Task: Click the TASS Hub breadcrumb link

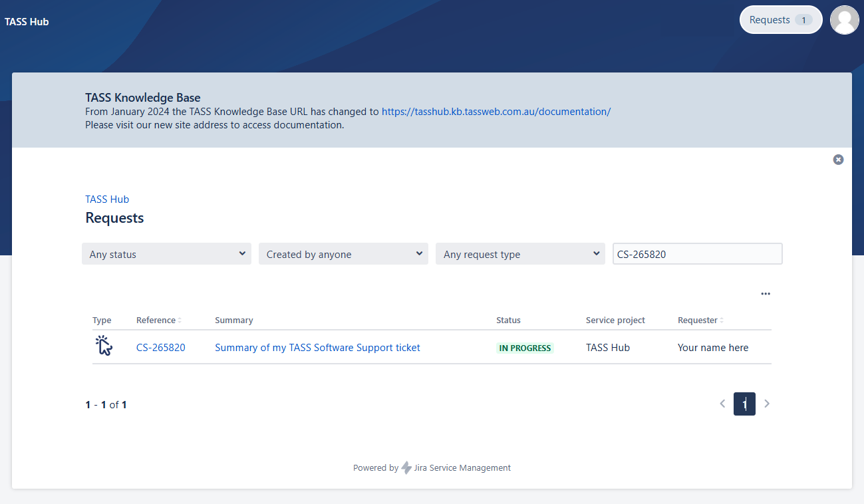Action: [107, 199]
